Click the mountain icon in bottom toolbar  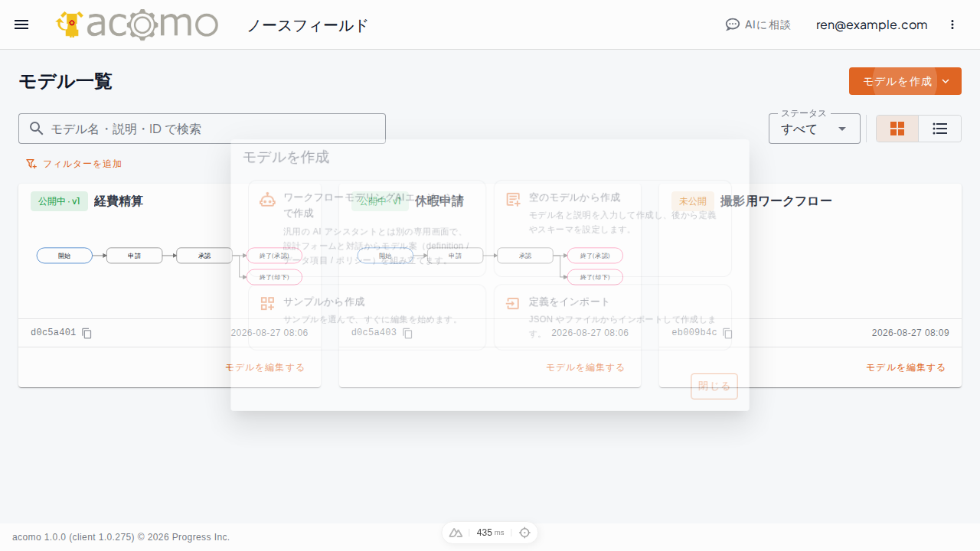[x=456, y=533]
